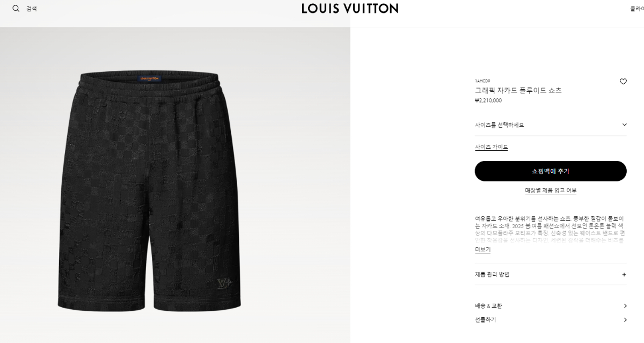644x343 pixels.
Task: Expand description with 더보기 link
Action: click(482, 250)
